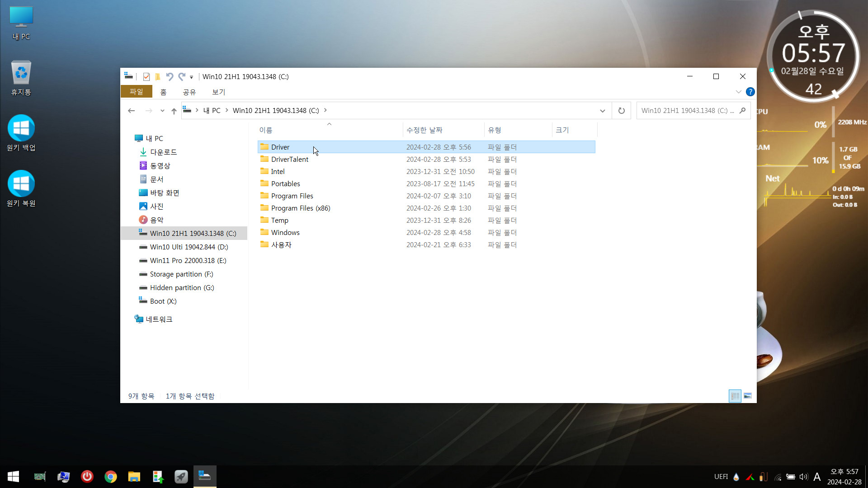Open the 보기 ribbon tab
This screenshot has width=868, height=488.
coord(219,92)
